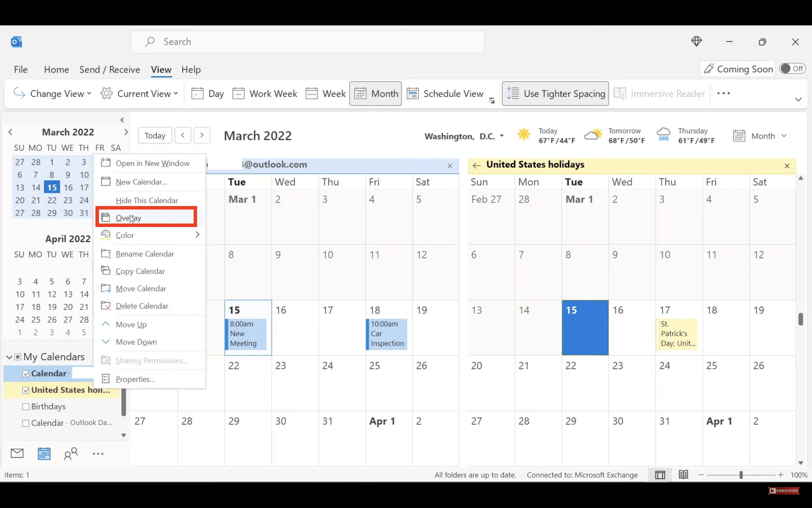
Task: Open the Help tab
Action: [191, 69]
